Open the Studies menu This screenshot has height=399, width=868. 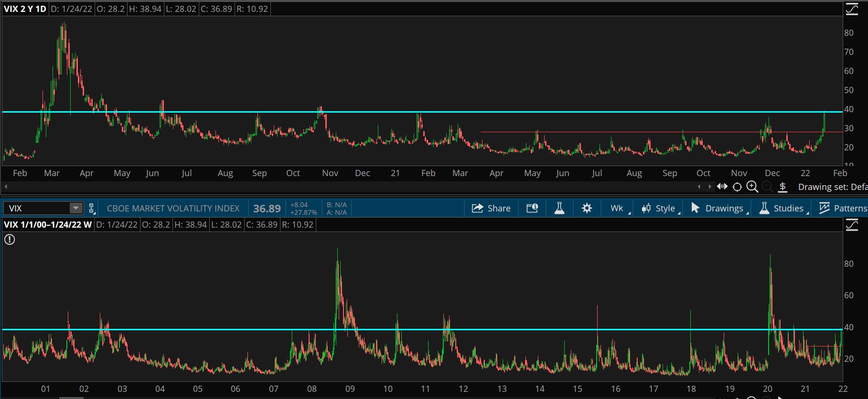point(783,208)
